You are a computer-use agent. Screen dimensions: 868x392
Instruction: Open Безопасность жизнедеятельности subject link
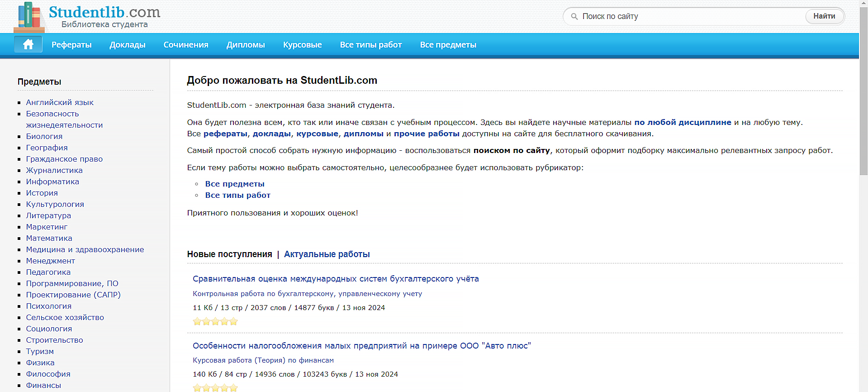click(x=64, y=120)
